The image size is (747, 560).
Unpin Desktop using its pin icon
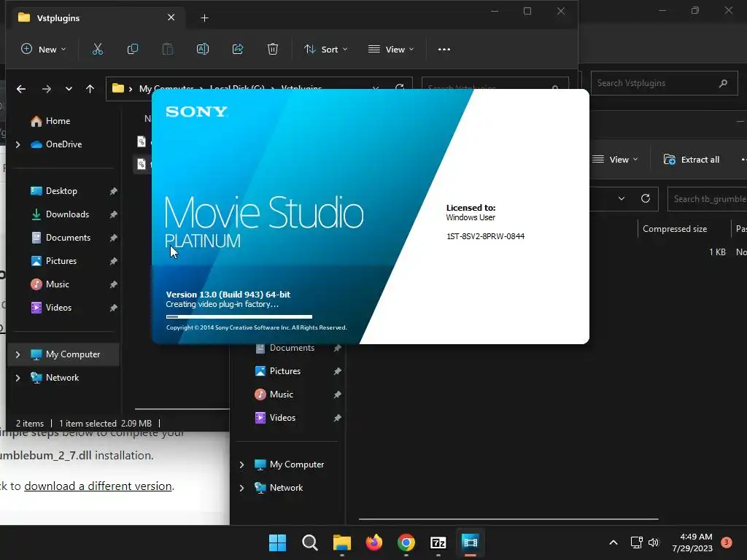(113, 191)
